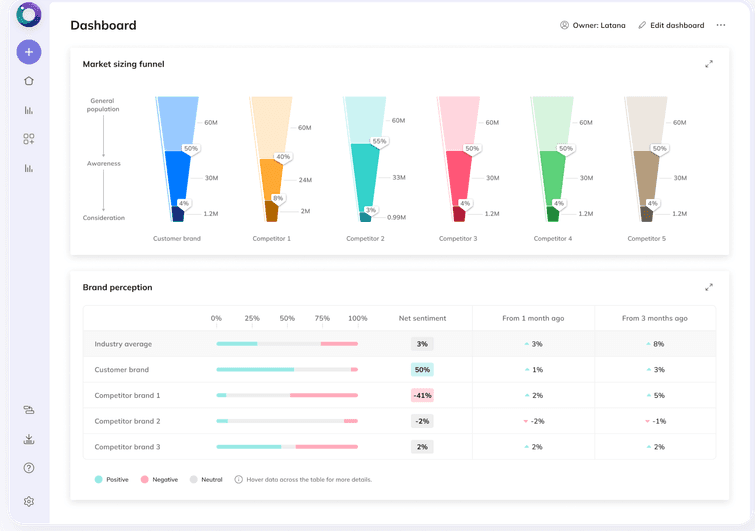This screenshot has height=531, width=755.
Task: Open the first bar chart sidebar icon below Home
Action: pos(29,110)
